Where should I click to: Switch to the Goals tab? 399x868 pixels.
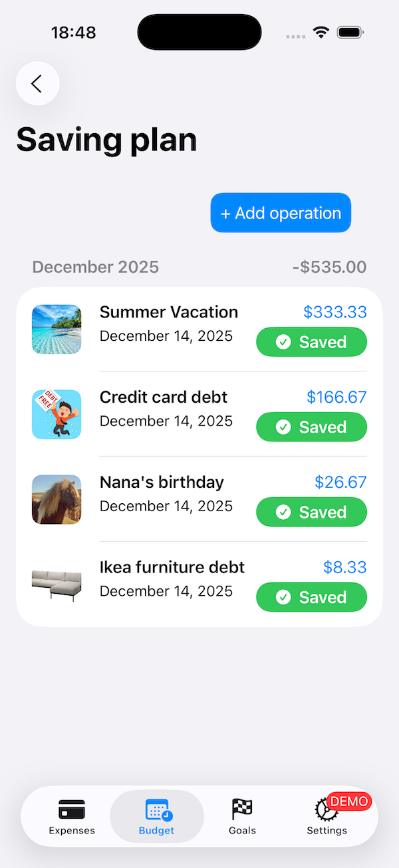pos(242,816)
